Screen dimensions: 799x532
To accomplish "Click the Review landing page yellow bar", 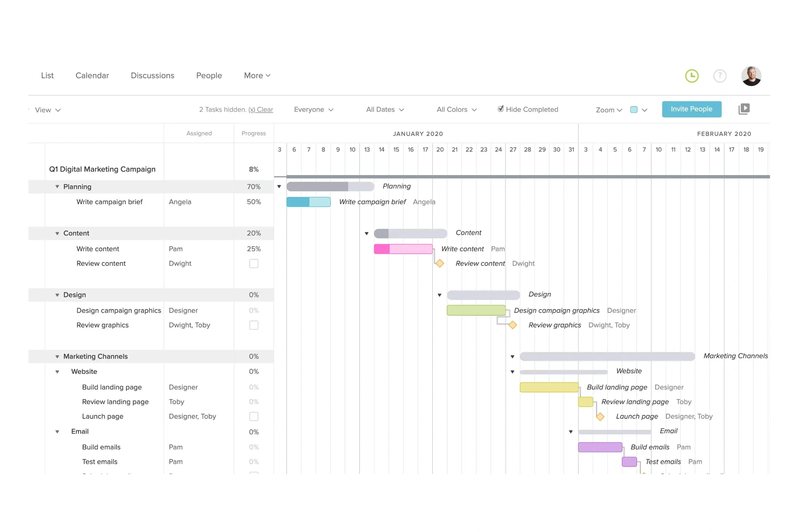I will tap(585, 402).
